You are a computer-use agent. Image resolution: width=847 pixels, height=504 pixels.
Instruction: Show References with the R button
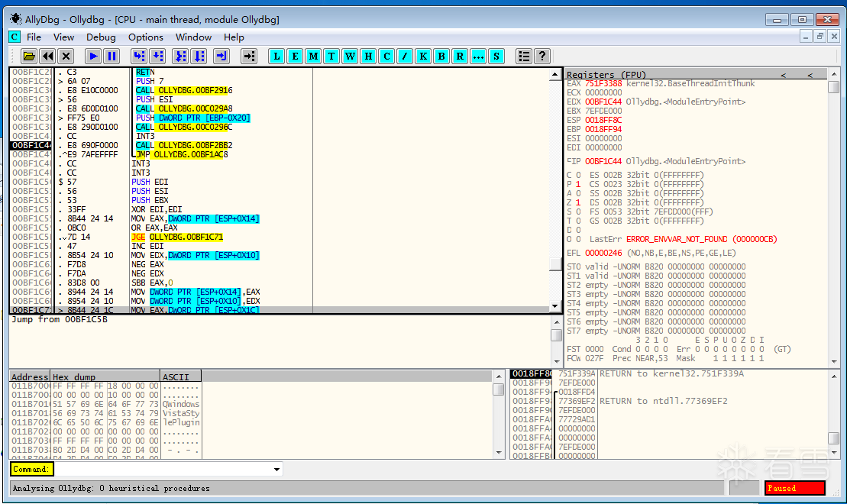point(460,57)
